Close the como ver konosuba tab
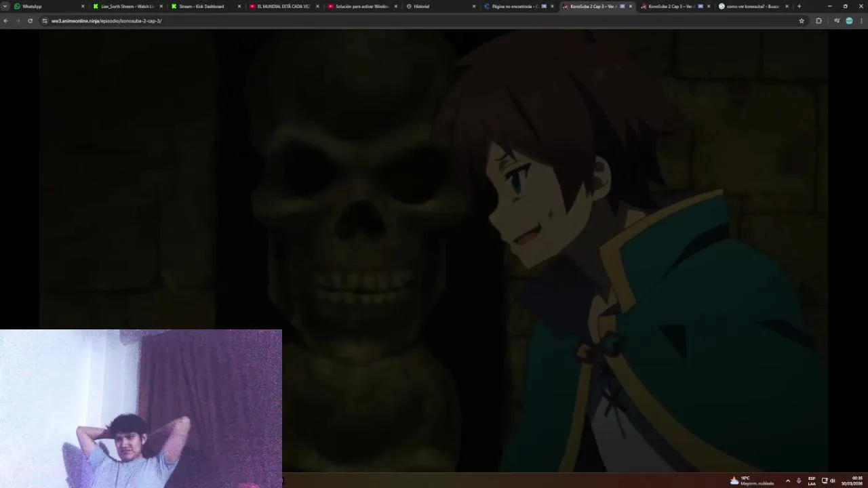 787,6
